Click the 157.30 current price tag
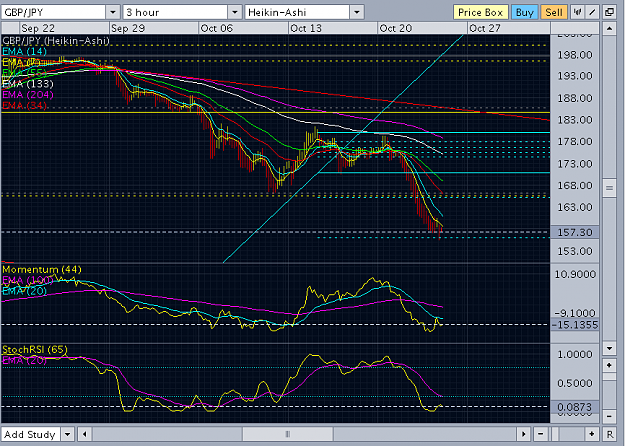Screen dimensions: 625x446 click(574, 232)
